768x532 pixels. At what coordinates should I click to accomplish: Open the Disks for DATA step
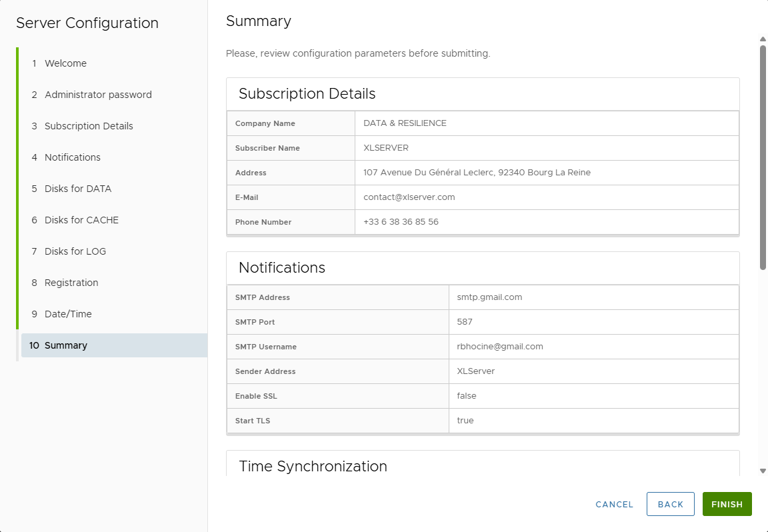[x=77, y=189]
